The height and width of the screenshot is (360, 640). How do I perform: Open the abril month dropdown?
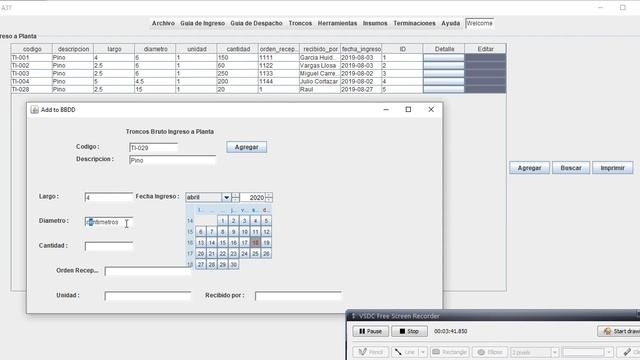point(226,197)
